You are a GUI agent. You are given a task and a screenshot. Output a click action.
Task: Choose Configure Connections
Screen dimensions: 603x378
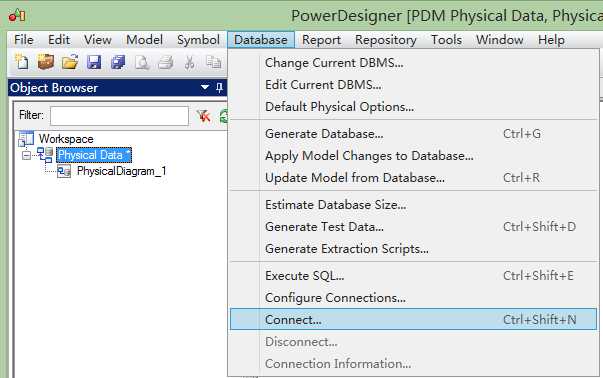click(413, 298)
